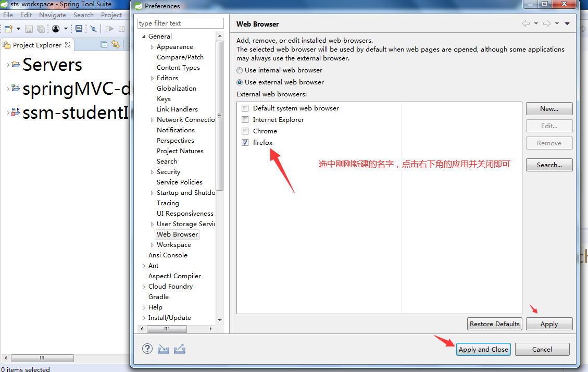Click the ssm-student project icon
This screenshot has height=372, width=588.
click(x=16, y=111)
